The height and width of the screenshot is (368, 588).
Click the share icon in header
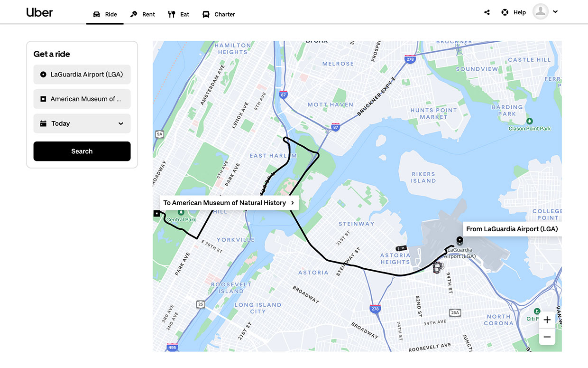click(487, 12)
